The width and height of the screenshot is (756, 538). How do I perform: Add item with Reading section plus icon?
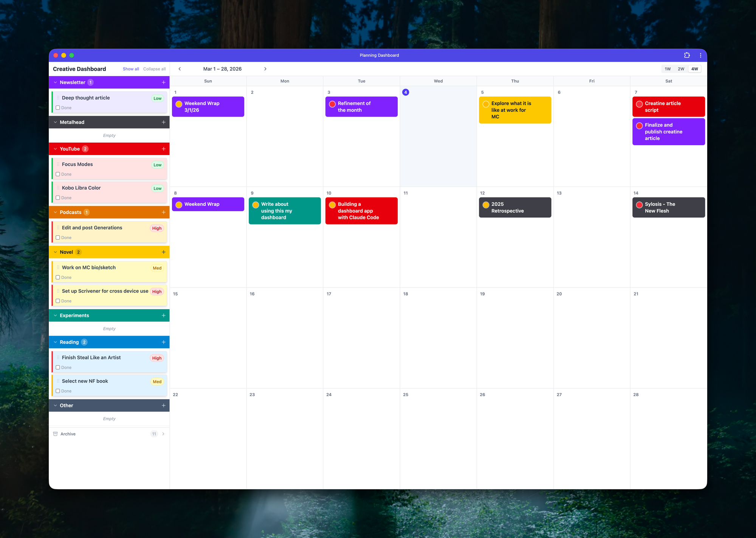[163, 342]
